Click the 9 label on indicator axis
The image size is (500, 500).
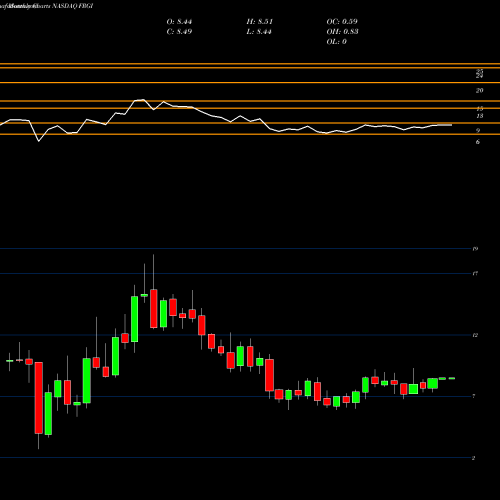(478, 131)
